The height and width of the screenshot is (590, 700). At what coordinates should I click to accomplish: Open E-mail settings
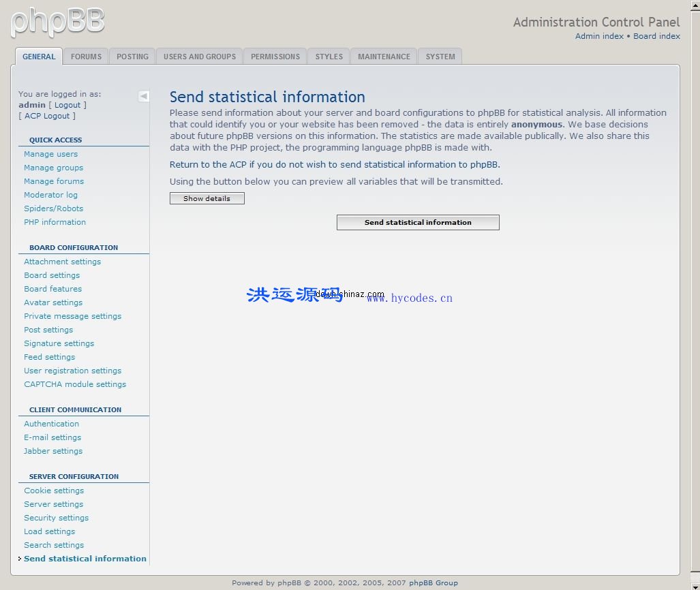tap(52, 437)
